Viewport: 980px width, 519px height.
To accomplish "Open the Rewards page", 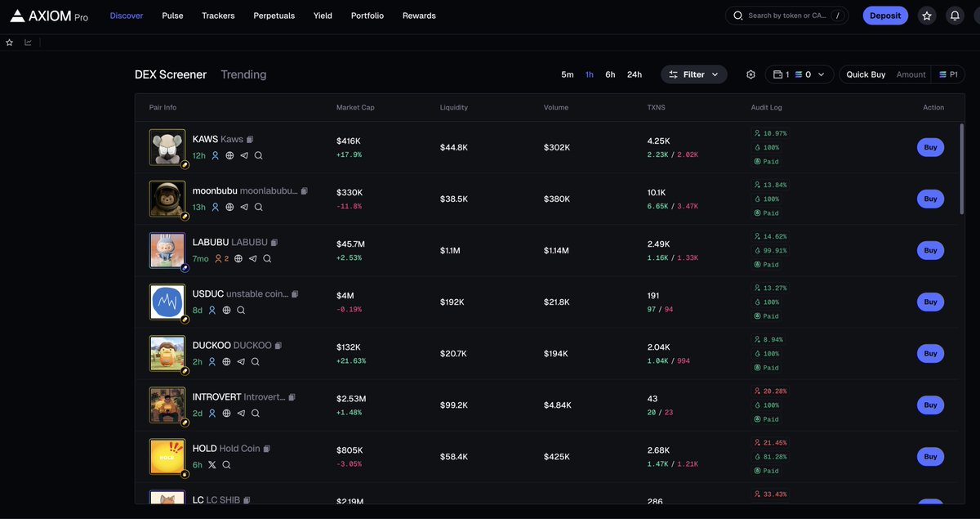I will click(x=419, y=16).
